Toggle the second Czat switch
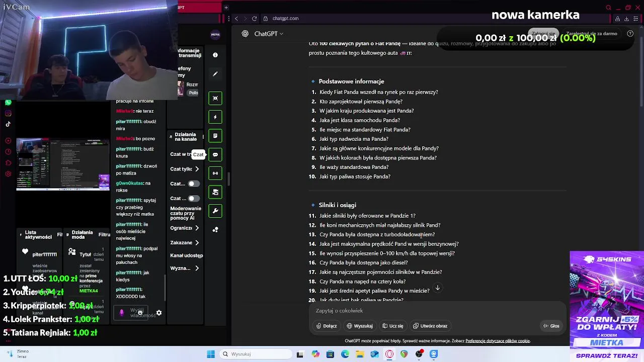The image size is (644, 362). (194, 198)
